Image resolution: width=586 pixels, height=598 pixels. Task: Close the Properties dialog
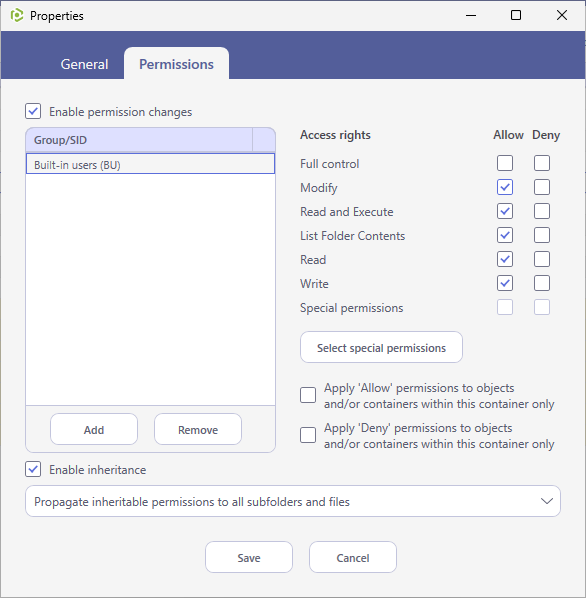562,16
